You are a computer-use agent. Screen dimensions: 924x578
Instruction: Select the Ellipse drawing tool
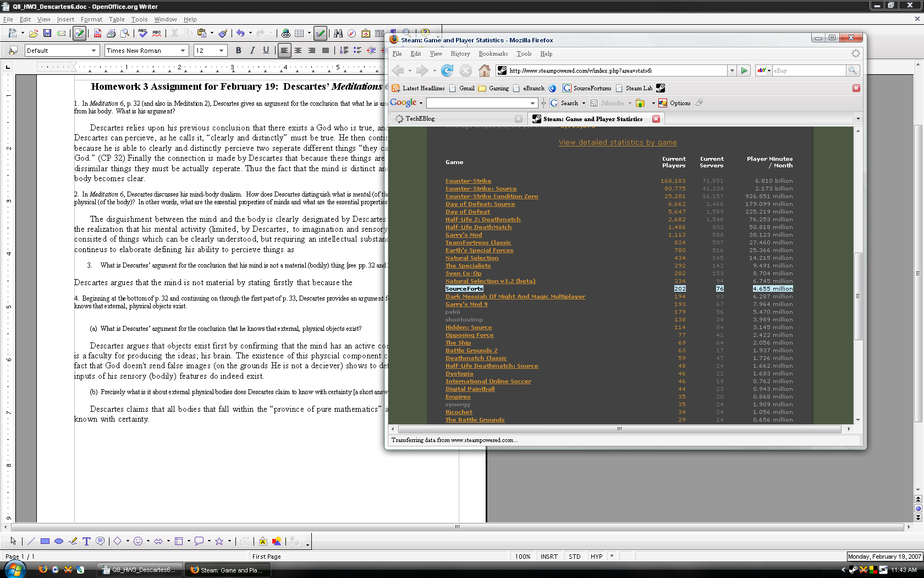59,541
